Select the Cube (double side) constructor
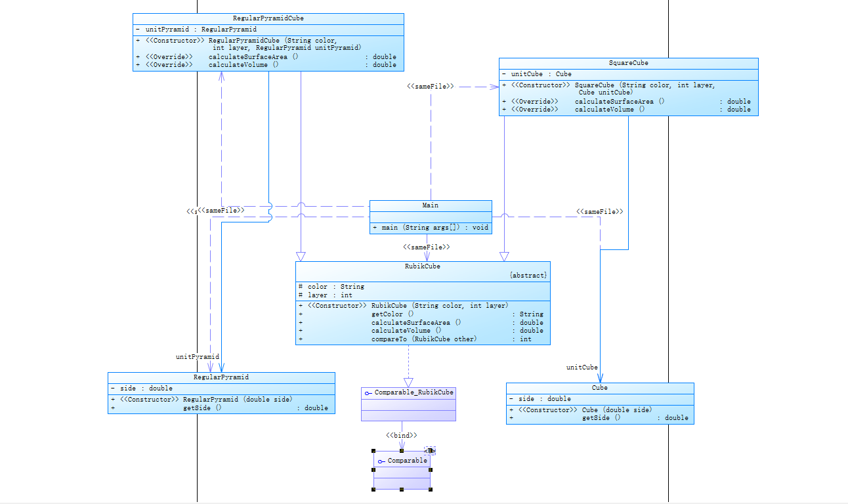The width and height of the screenshot is (848, 504). click(x=580, y=410)
